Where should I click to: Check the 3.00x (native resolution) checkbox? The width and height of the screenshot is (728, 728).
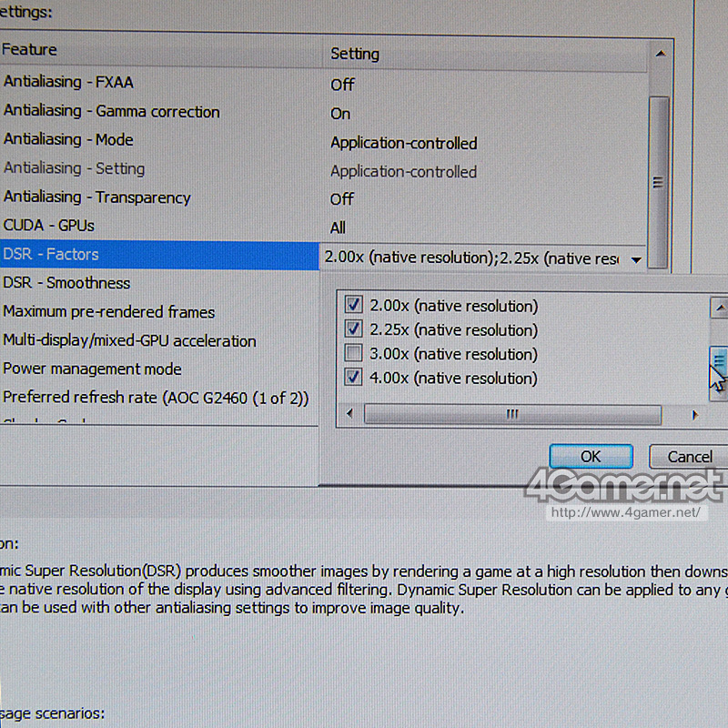[353, 353]
